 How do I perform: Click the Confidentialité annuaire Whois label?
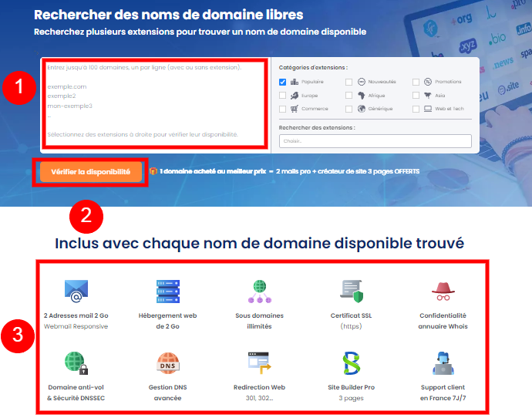tap(443, 321)
